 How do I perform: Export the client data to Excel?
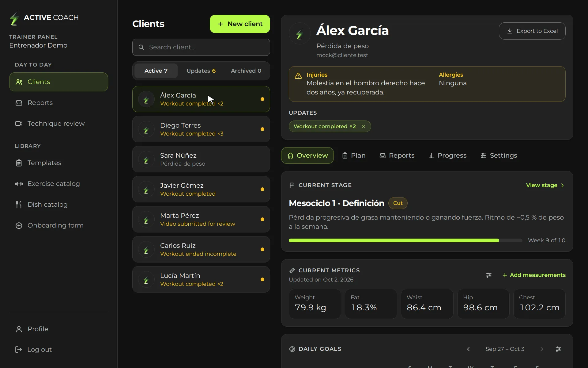point(532,31)
